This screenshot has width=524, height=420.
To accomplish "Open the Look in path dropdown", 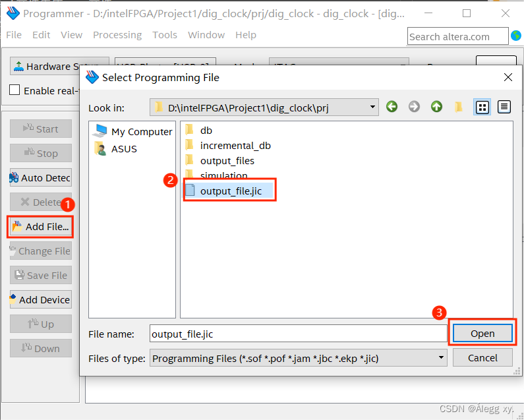I will (264, 107).
